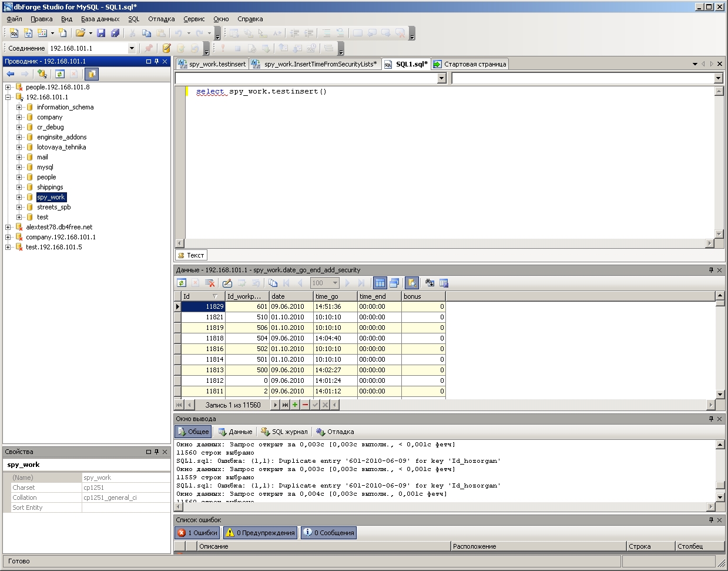
Task: Save the document with the floppy disk icon
Action: tap(101, 34)
